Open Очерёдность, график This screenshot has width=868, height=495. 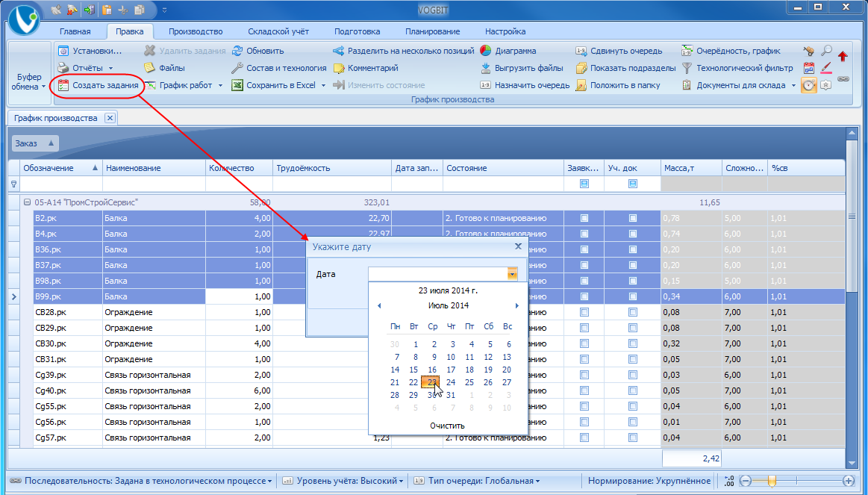731,51
